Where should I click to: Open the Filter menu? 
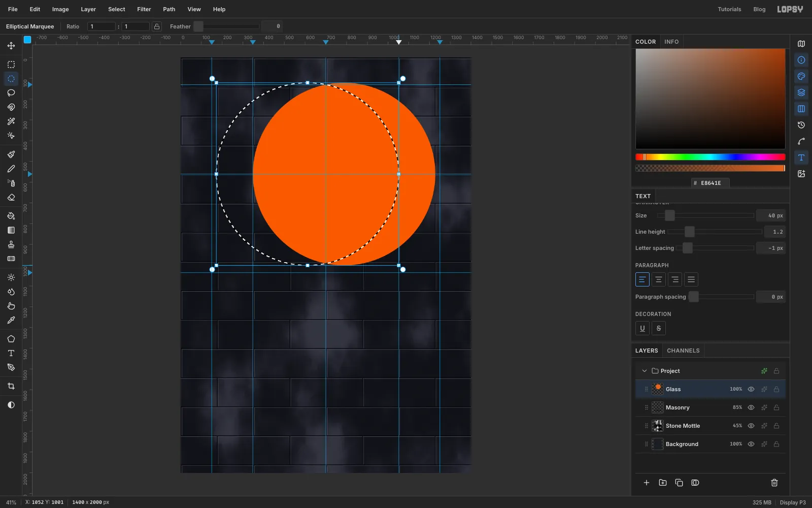coord(144,9)
